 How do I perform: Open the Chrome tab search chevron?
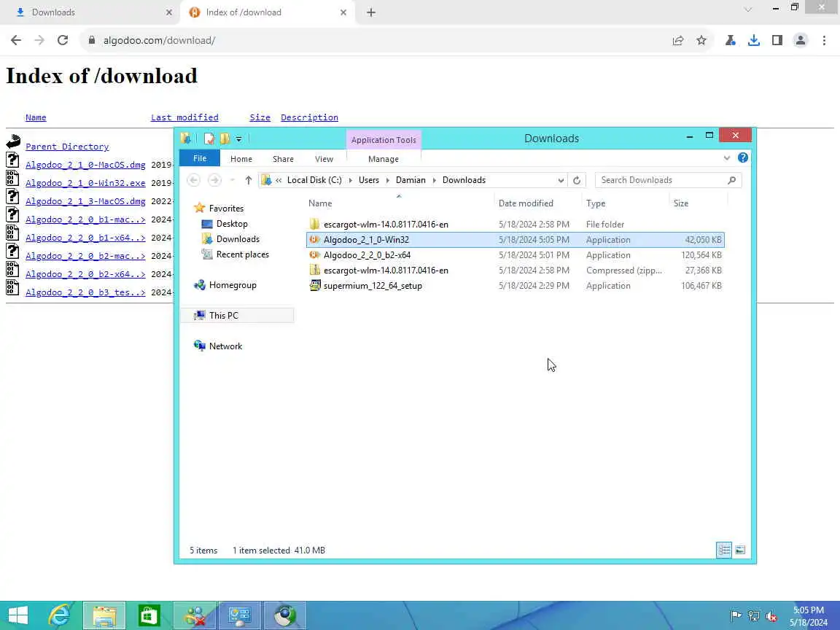pyautogui.click(x=748, y=9)
